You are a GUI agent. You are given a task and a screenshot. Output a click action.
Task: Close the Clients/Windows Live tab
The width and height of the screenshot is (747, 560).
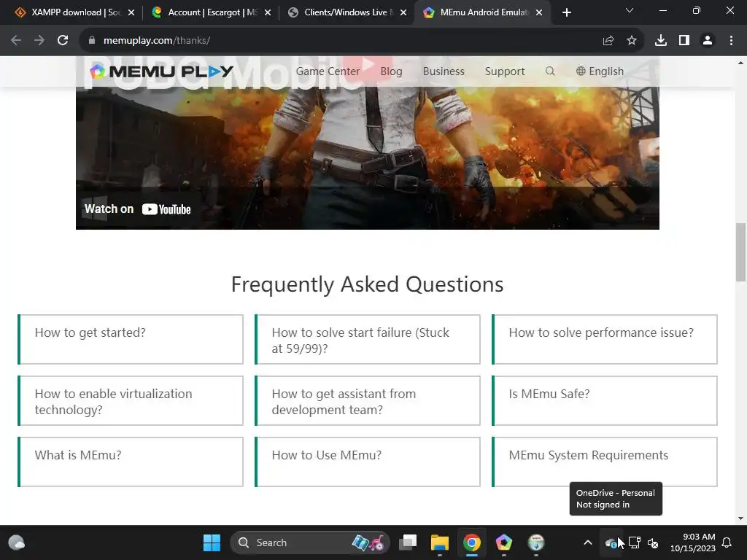coord(403,13)
